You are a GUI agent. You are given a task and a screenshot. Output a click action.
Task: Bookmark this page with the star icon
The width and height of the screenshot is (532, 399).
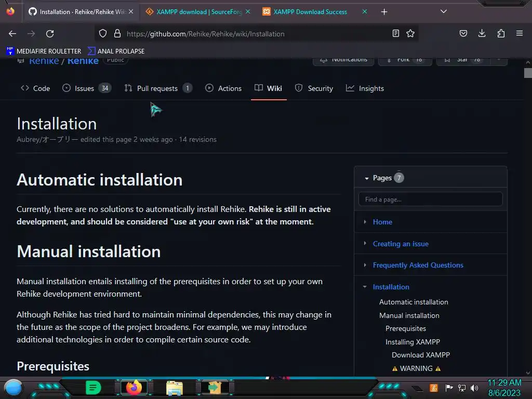coord(410,34)
